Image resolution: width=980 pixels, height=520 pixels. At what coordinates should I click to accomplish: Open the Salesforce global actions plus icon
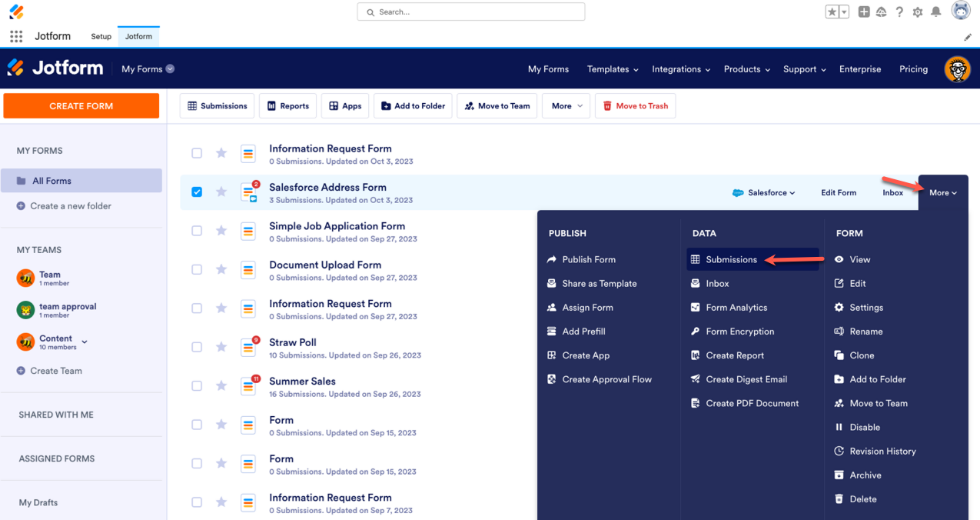[864, 12]
